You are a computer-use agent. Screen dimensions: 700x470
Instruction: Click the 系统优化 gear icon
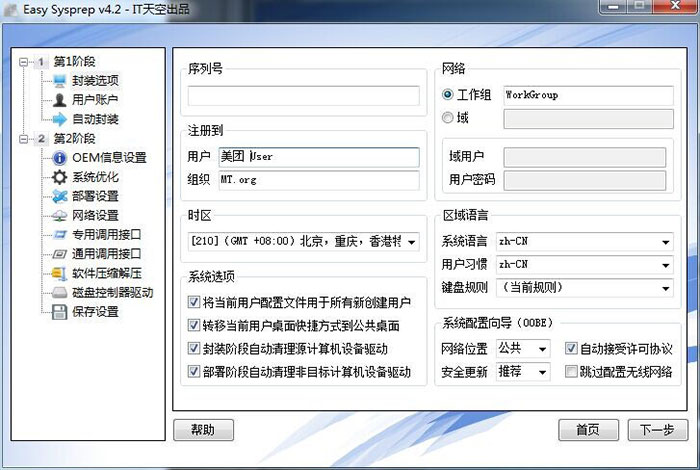point(59,177)
